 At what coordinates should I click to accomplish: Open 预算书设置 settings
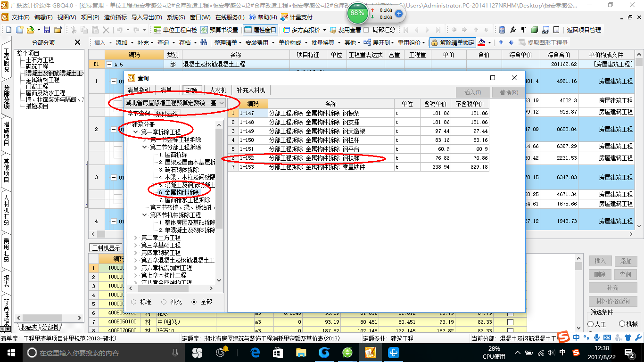click(x=219, y=30)
